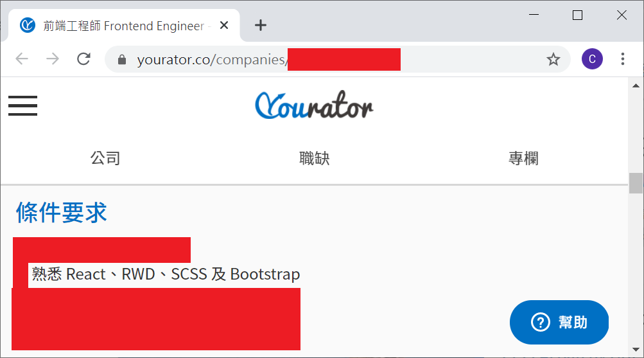Bookmark this page with the star icon

coord(553,60)
